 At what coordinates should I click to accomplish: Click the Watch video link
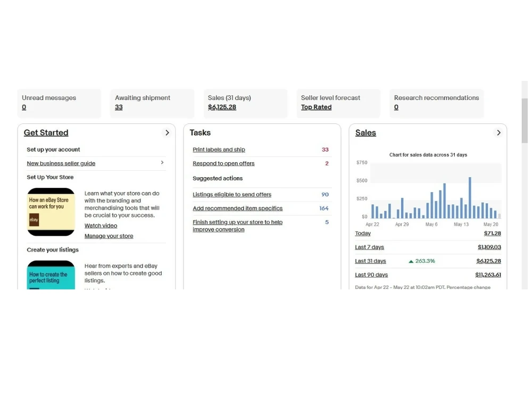(101, 226)
